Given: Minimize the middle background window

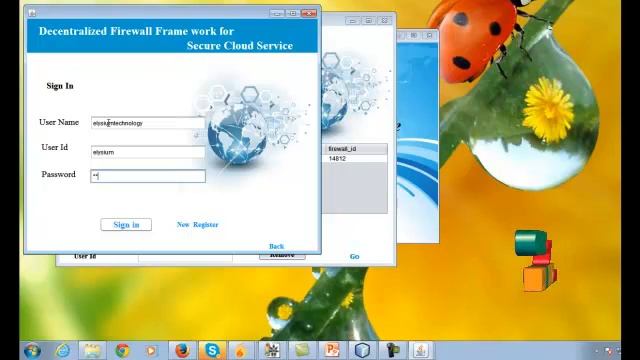Looking at the screenshot, I should tap(353, 20).
